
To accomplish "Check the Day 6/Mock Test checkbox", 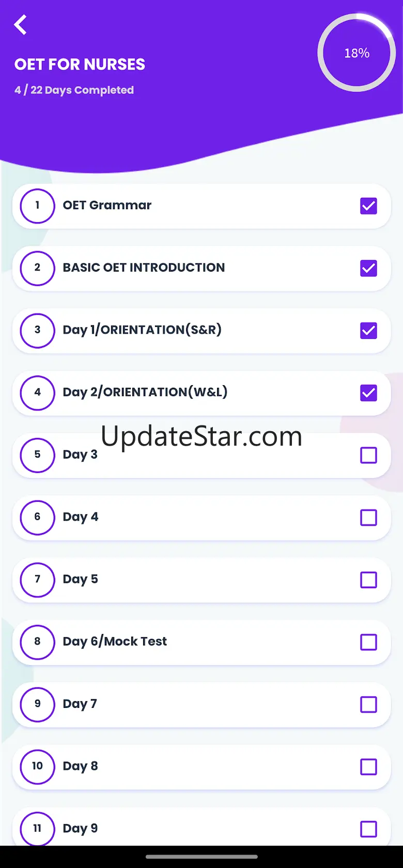I will [368, 642].
